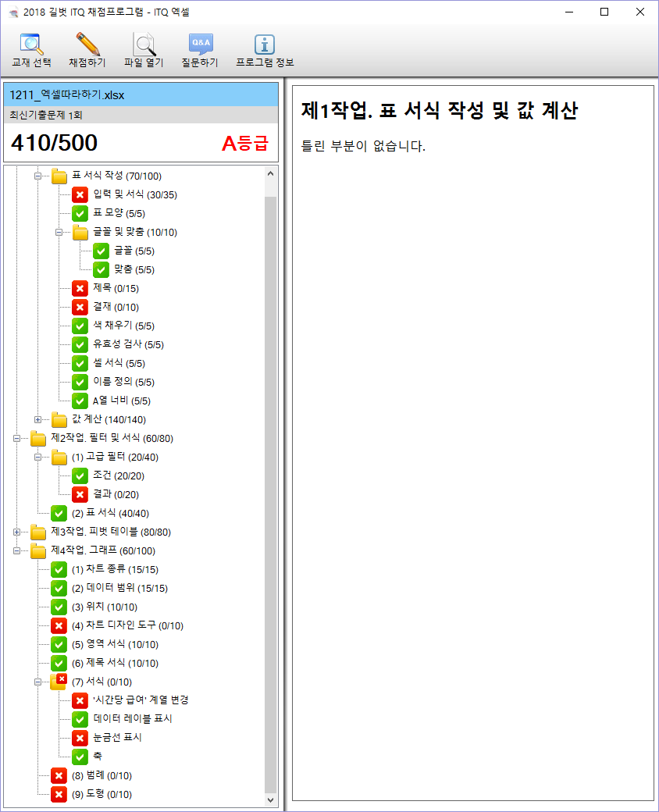Click the red X icon beside 제목 (0/15)
Screen dimensions: 659x812
[x=80, y=288]
